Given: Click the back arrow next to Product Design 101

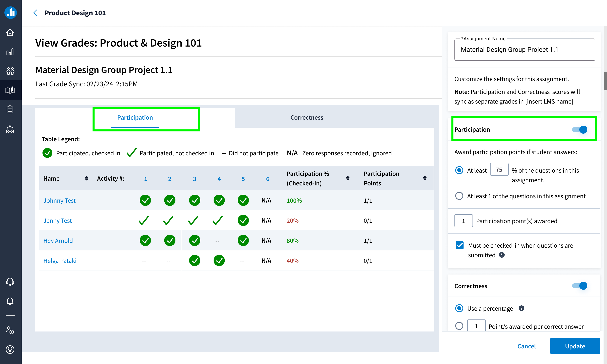Looking at the screenshot, I should point(35,13).
